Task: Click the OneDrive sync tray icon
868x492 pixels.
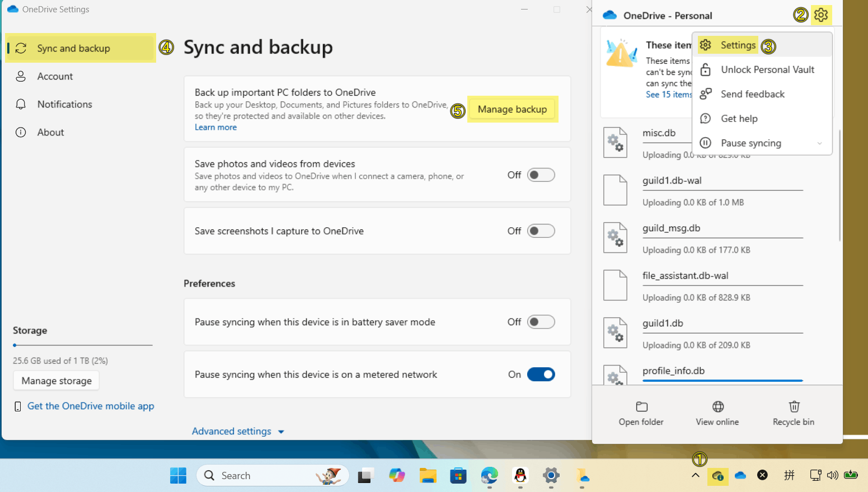Action: (x=717, y=476)
